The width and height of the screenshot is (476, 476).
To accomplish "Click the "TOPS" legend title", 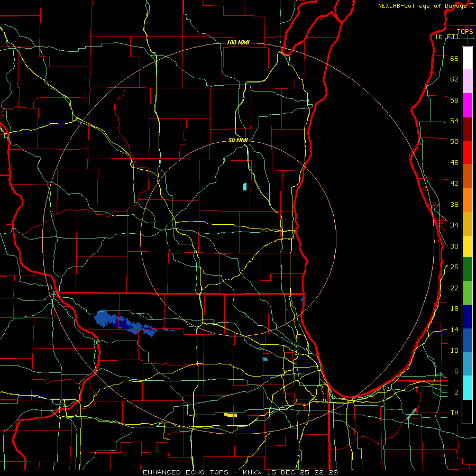I will coord(465,31).
